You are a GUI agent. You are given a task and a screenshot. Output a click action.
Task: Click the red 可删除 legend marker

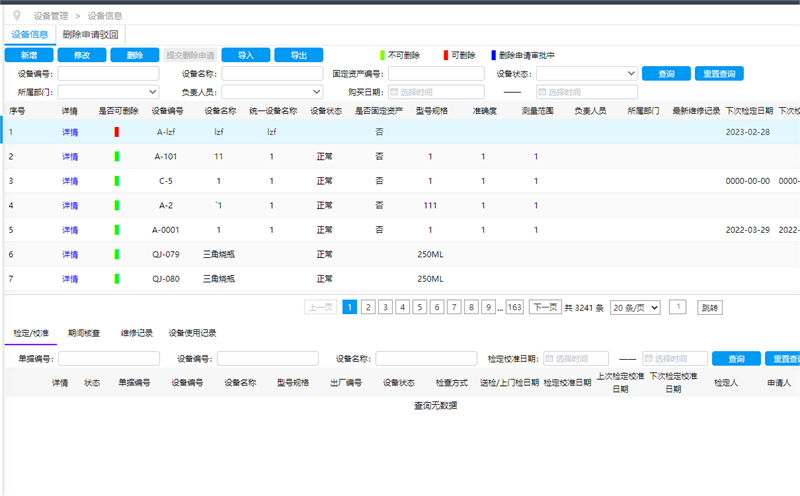pyautogui.click(x=445, y=55)
